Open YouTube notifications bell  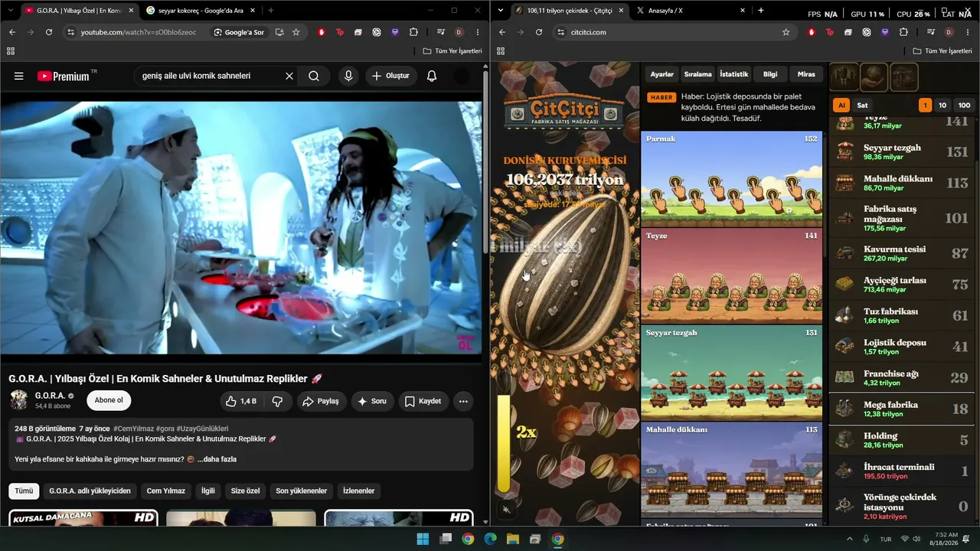coord(432,76)
